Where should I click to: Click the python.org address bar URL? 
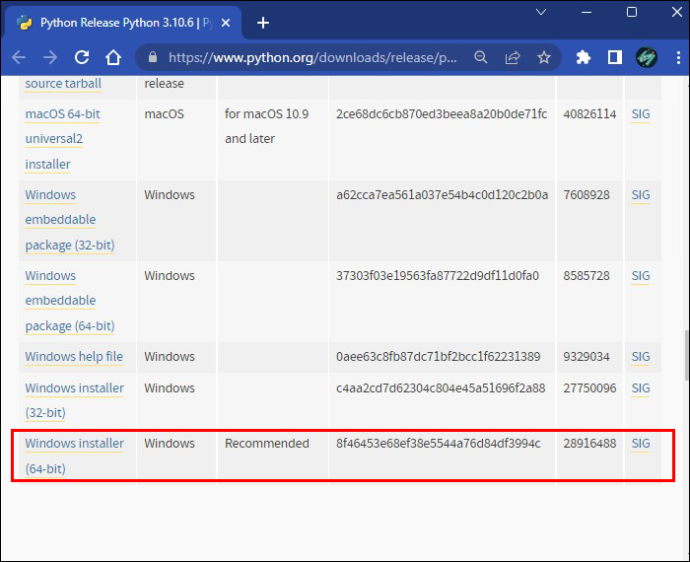click(312, 57)
